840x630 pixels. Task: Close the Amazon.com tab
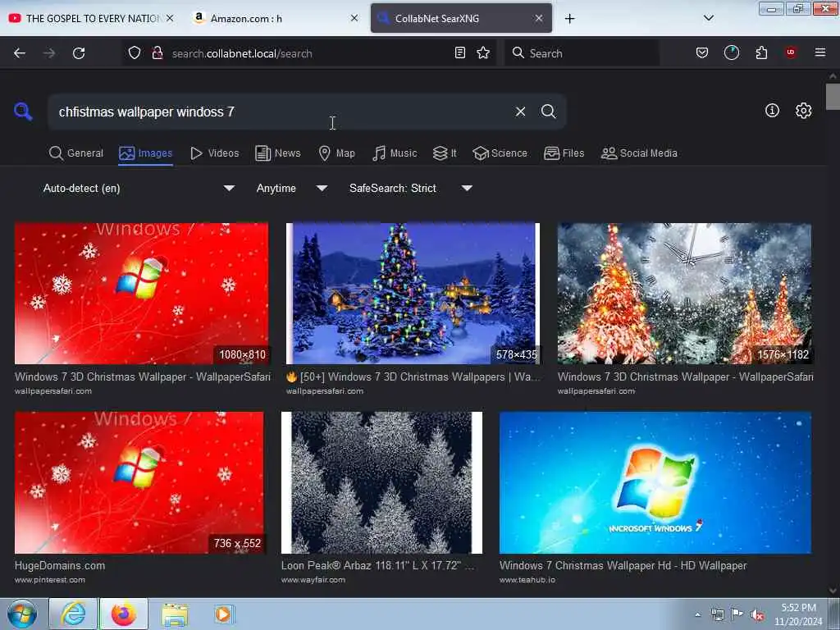354,18
